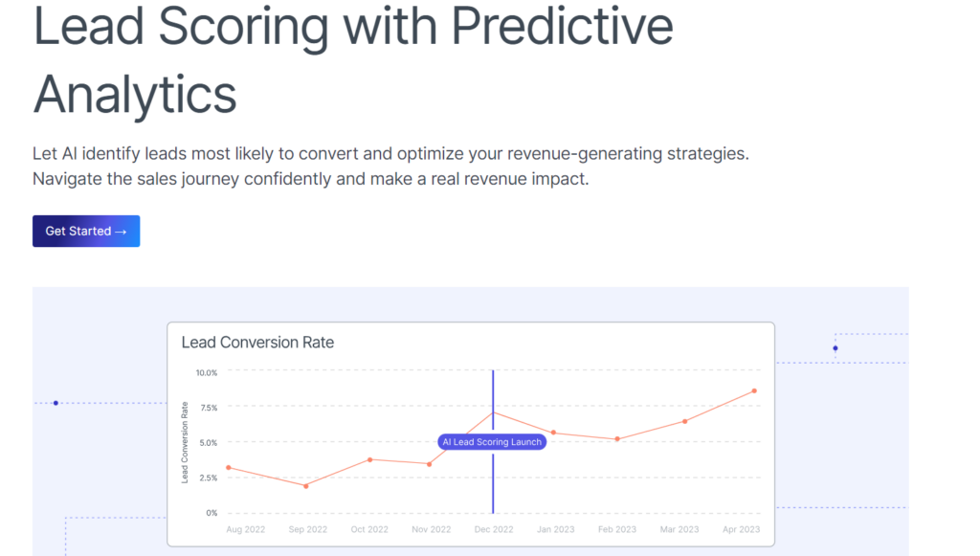Click the Get Started button
The image size is (980, 556).
point(86,232)
